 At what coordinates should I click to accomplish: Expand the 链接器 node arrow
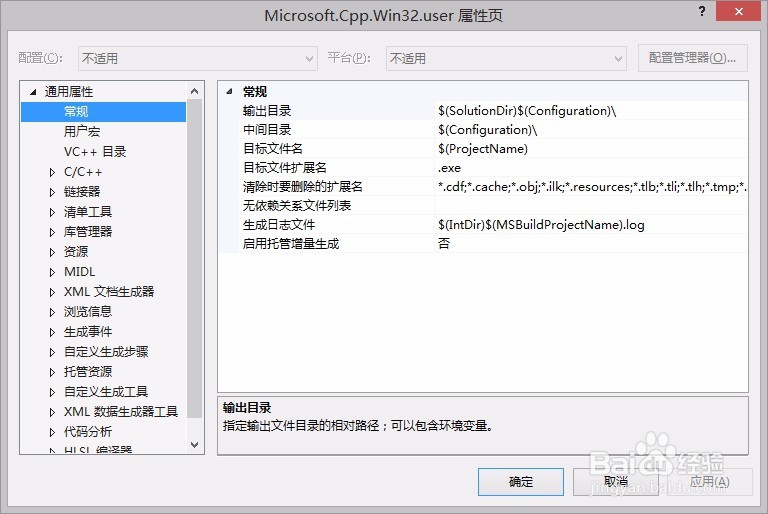(x=52, y=192)
